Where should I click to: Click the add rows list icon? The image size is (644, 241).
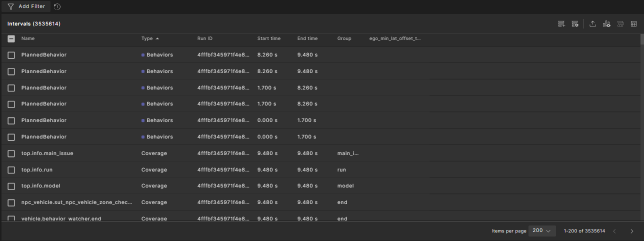[x=561, y=24]
